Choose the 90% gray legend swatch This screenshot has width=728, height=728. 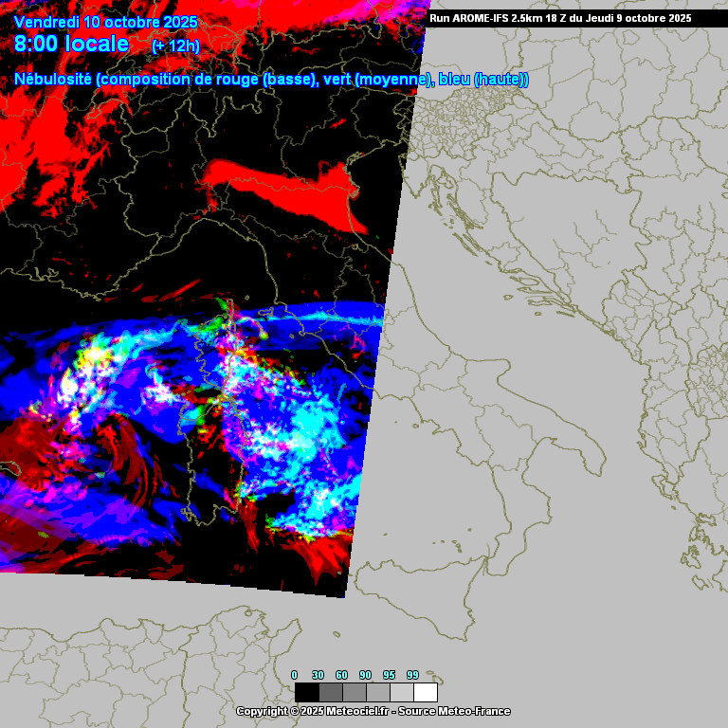click(377, 692)
